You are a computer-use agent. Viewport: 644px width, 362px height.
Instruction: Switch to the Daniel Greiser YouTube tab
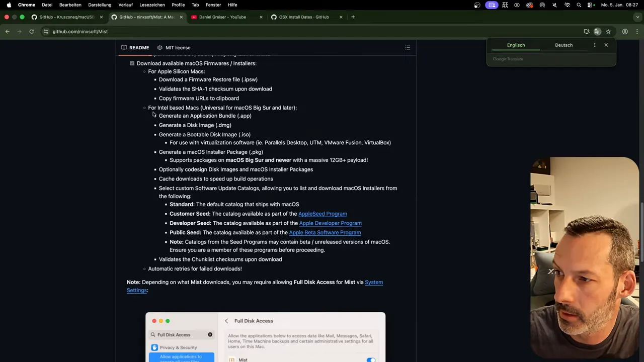point(222,17)
